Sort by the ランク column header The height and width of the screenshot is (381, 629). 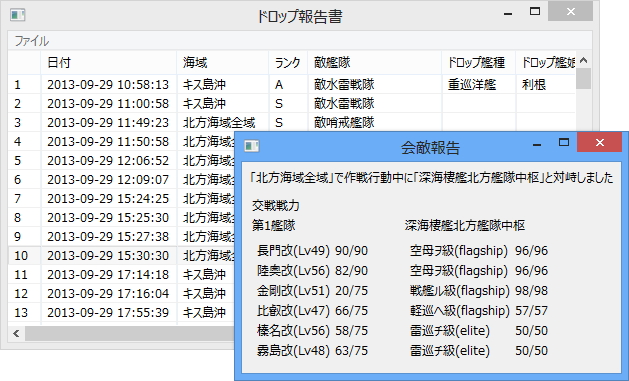288,63
